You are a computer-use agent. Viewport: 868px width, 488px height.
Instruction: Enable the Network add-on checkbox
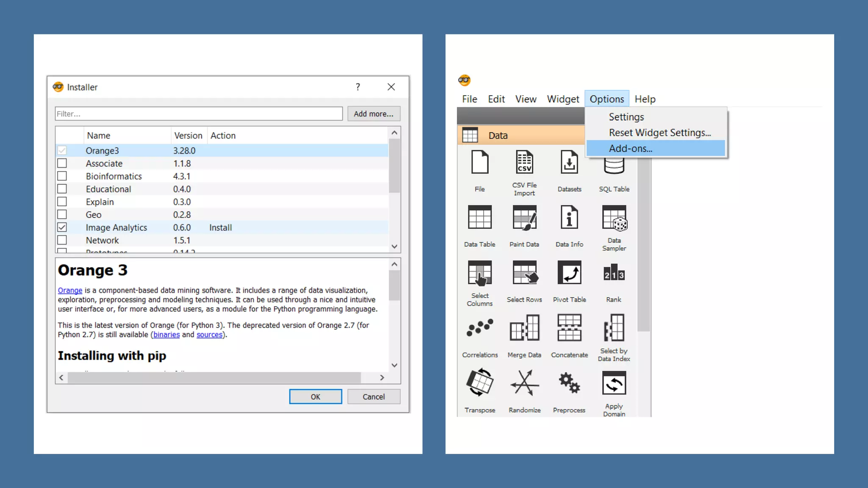click(x=62, y=240)
